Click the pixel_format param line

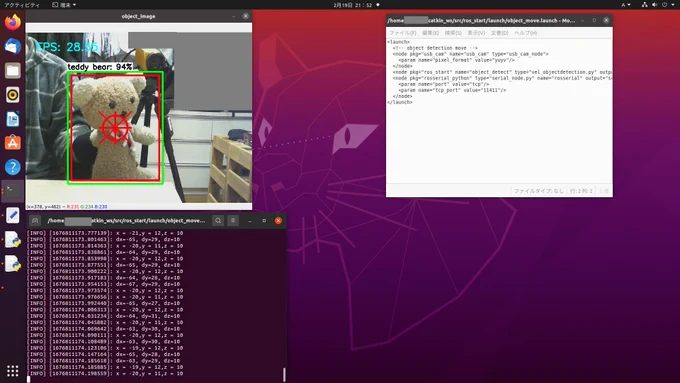pos(456,60)
